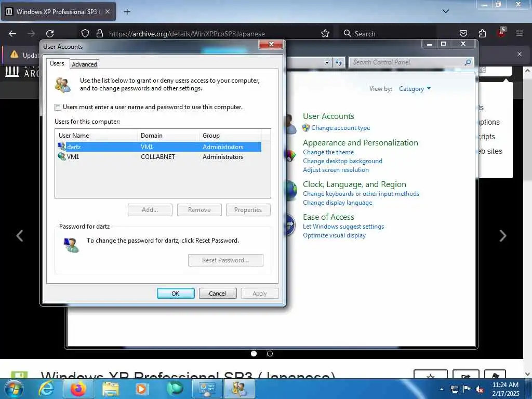Open Windows Explorer from the taskbar
The height and width of the screenshot is (399, 532).
click(x=111, y=389)
